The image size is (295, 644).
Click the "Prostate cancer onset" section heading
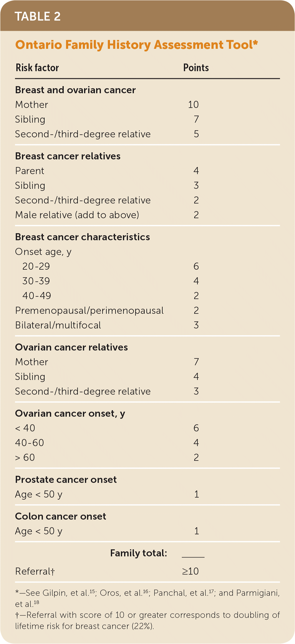pos(66,480)
